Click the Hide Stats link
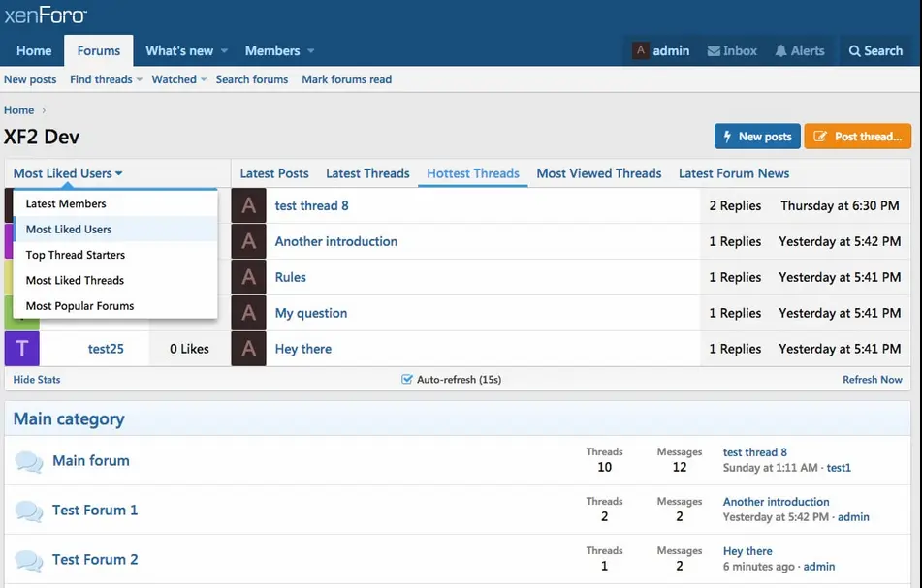 point(37,380)
